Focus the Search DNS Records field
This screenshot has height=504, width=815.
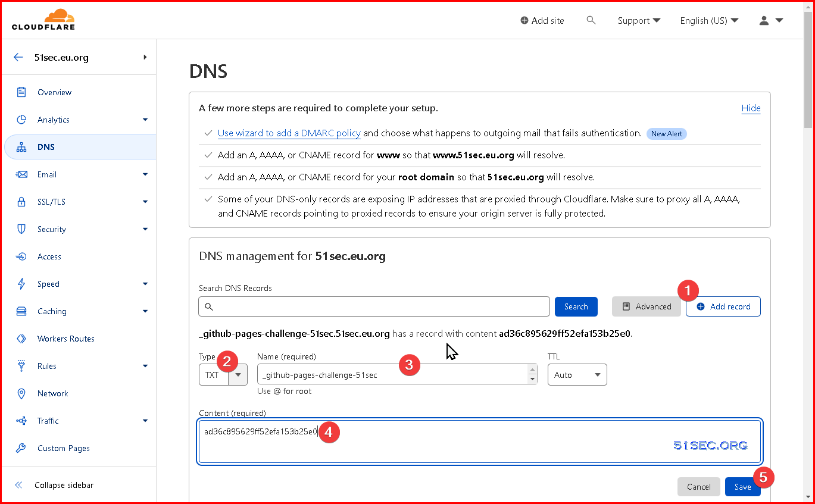click(374, 306)
